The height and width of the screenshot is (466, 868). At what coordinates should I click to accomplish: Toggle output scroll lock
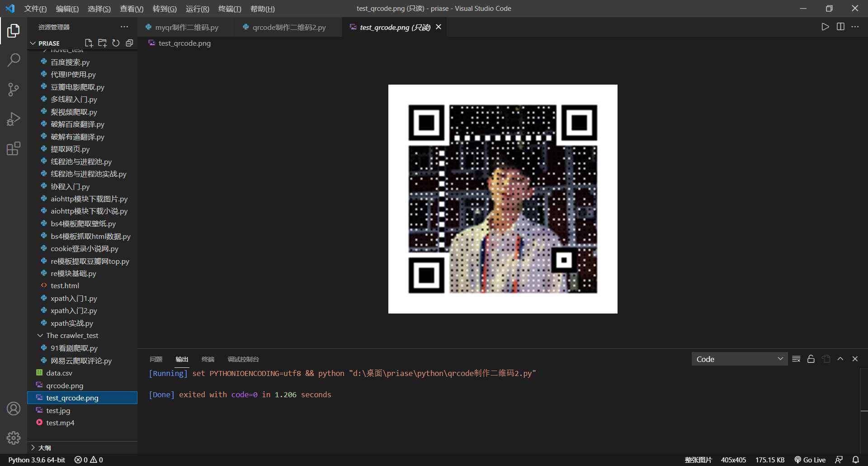click(x=811, y=359)
